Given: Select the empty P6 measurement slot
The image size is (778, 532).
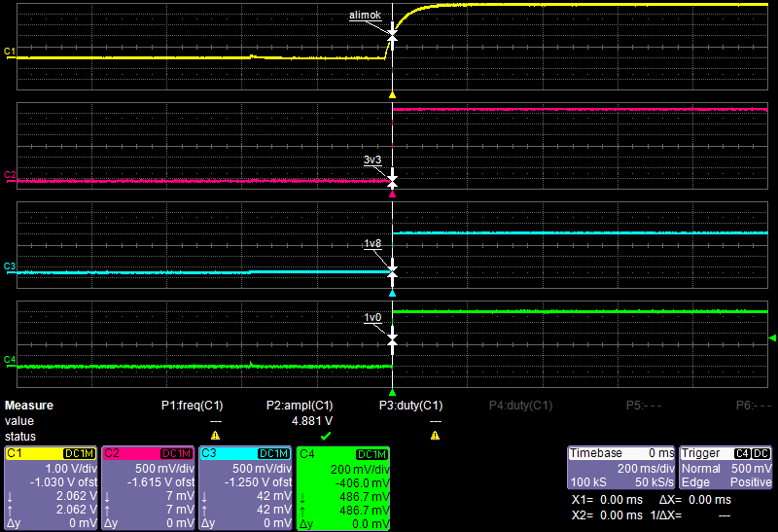Looking at the screenshot, I should coord(754,406).
